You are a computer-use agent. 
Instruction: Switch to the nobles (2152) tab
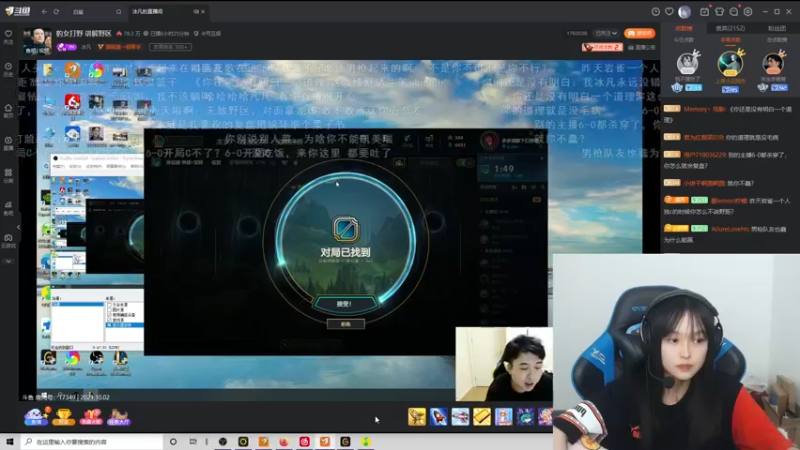click(730, 29)
